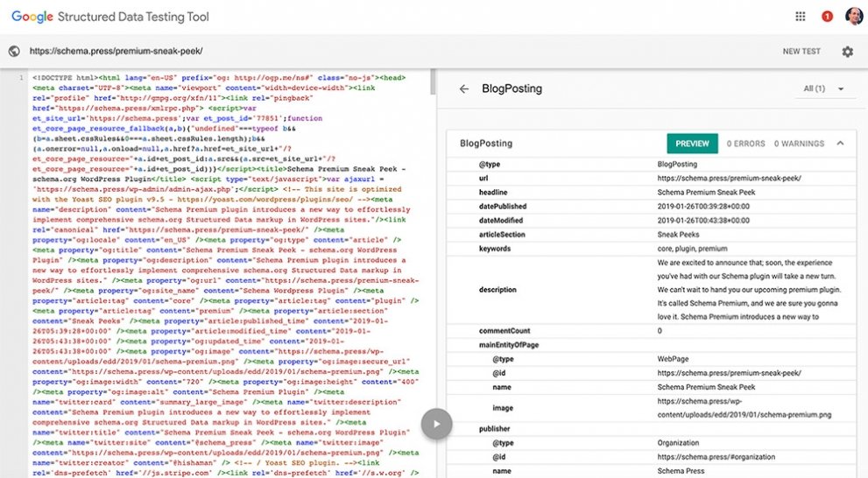Click the green PREVIEW button
This screenshot has width=868, height=478.
pyautogui.click(x=692, y=144)
